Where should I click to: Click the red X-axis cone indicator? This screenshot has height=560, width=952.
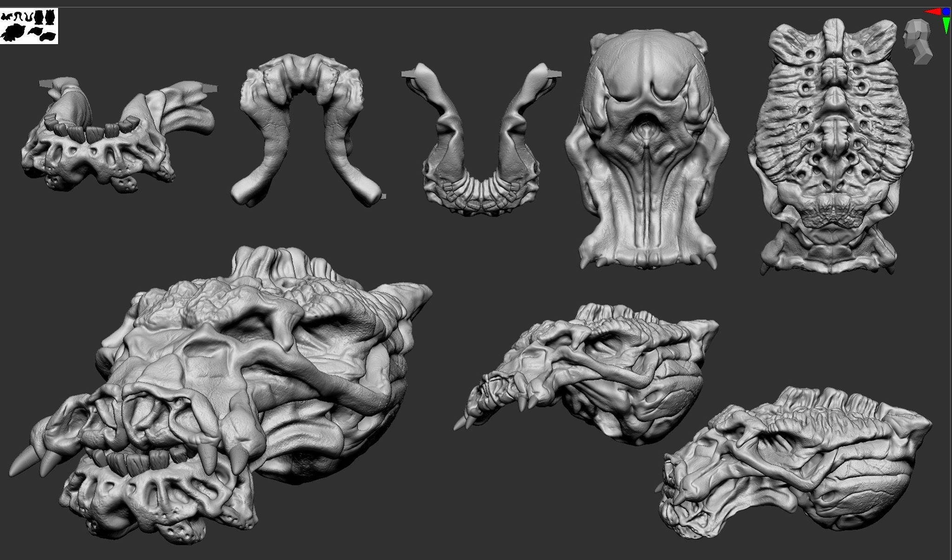click(932, 12)
